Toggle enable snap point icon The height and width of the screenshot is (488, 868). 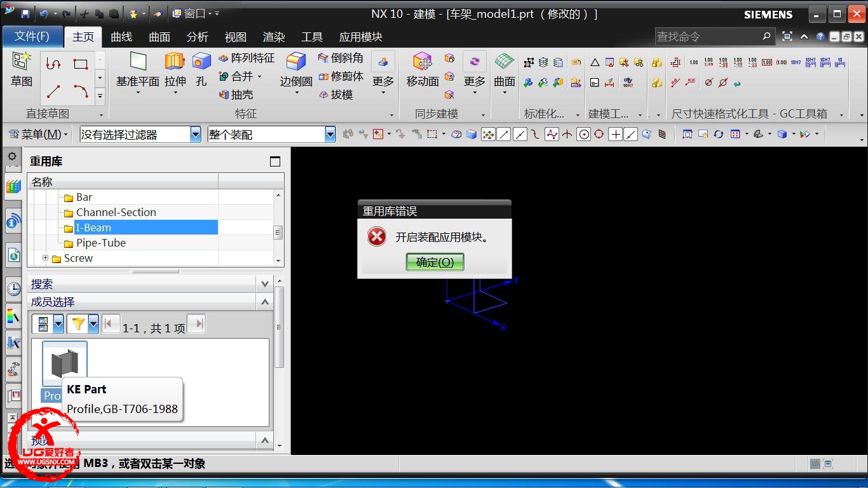[x=488, y=134]
